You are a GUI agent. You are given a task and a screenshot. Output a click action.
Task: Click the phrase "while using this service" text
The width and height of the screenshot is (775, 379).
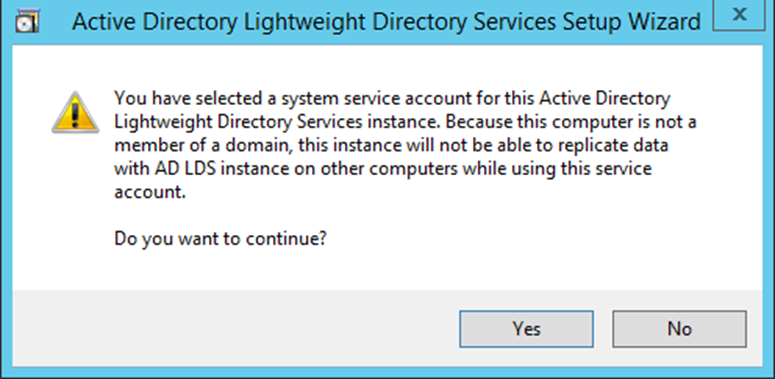(x=558, y=169)
